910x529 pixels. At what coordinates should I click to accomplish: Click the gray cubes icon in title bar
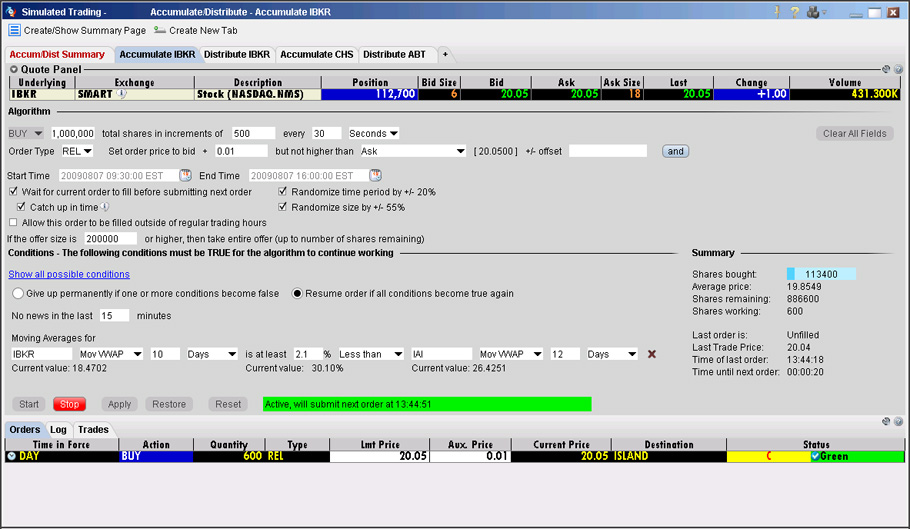(813, 12)
